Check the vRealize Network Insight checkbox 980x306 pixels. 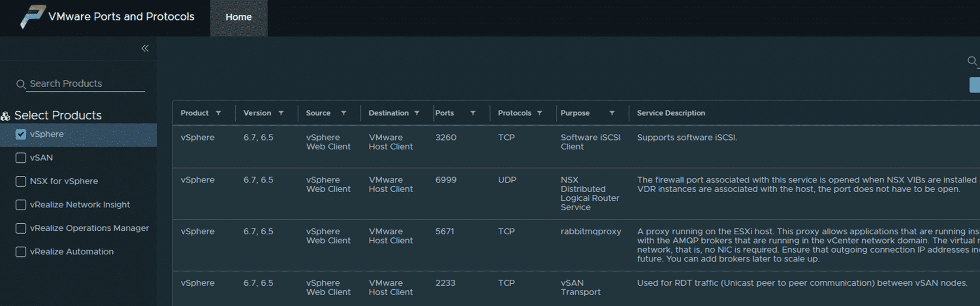click(21, 205)
